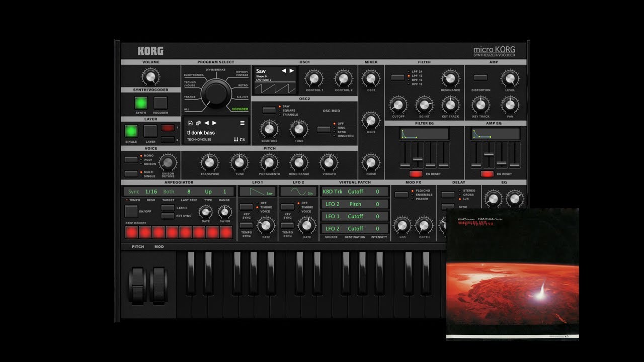
Task: Click the LFO 1 Saw waveform display
Action: pos(258,192)
